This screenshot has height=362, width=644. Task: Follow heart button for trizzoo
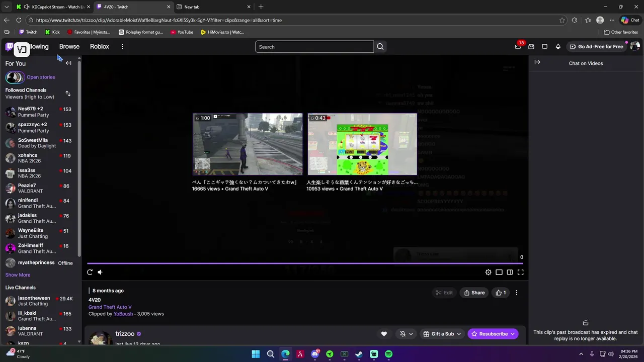tap(384, 334)
